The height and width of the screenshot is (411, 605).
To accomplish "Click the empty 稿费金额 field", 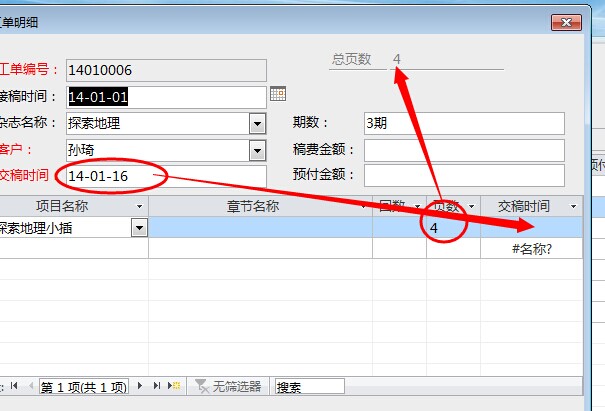I will point(463,150).
